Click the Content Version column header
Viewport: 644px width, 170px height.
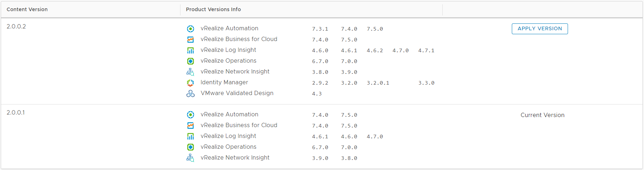(27, 9)
